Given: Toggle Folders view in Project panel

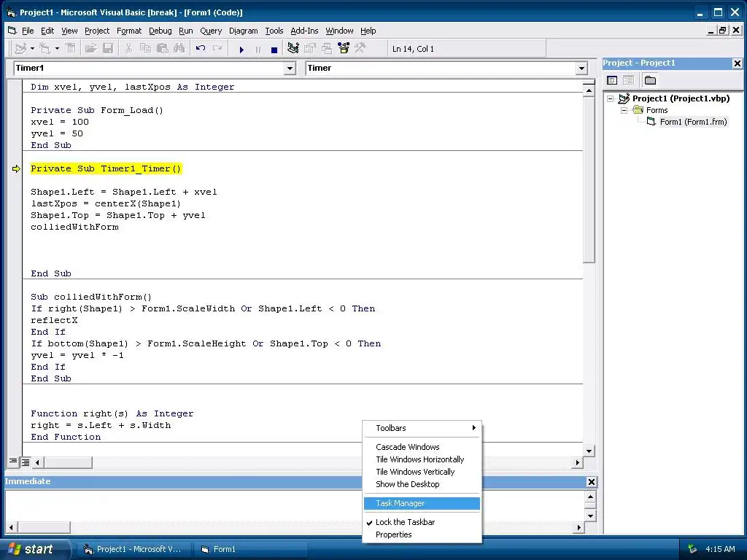Looking at the screenshot, I should (x=650, y=80).
